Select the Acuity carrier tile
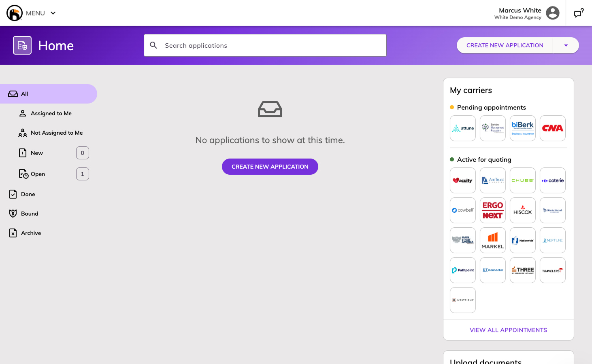592x364 pixels. 463,180
